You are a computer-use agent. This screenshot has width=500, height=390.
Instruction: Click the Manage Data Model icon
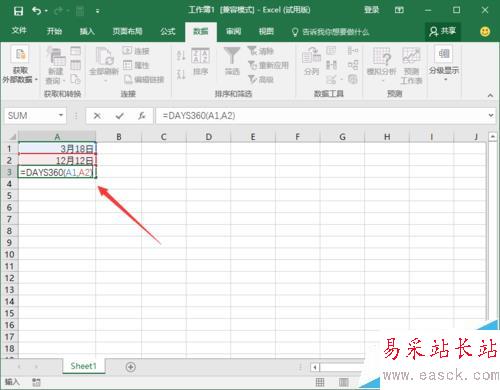tap(353, 79)
